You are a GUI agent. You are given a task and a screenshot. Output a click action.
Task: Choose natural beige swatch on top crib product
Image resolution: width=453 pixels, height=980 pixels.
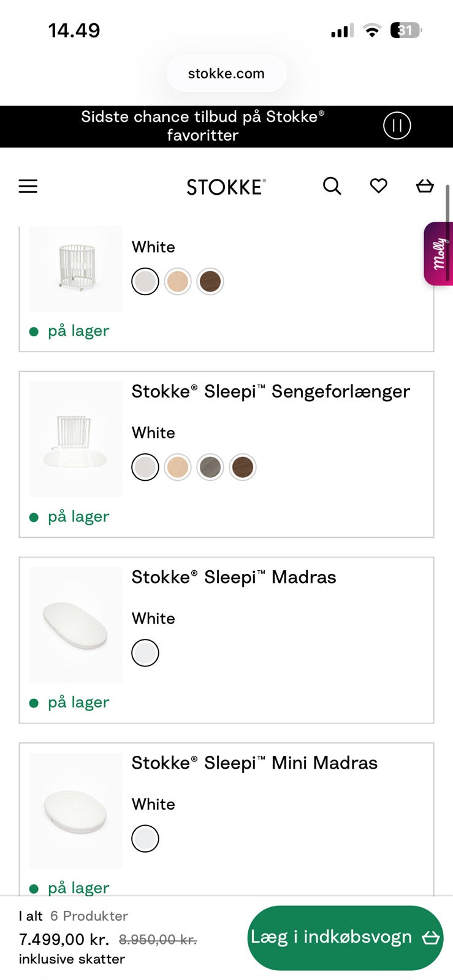(x=178, y=282)
